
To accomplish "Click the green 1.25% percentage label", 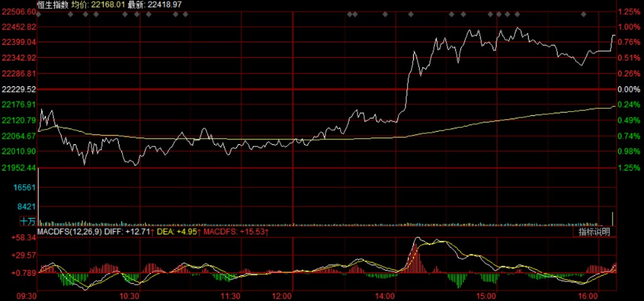I will click(629, 168).
